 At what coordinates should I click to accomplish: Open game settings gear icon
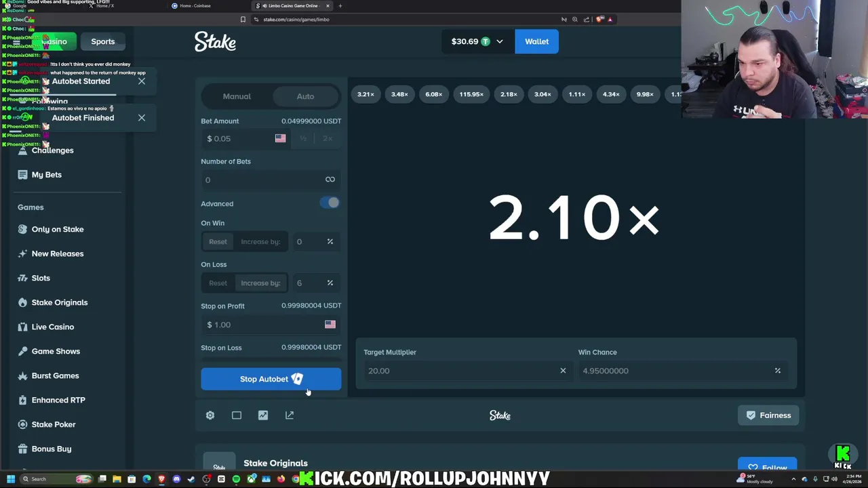point(210,415)
